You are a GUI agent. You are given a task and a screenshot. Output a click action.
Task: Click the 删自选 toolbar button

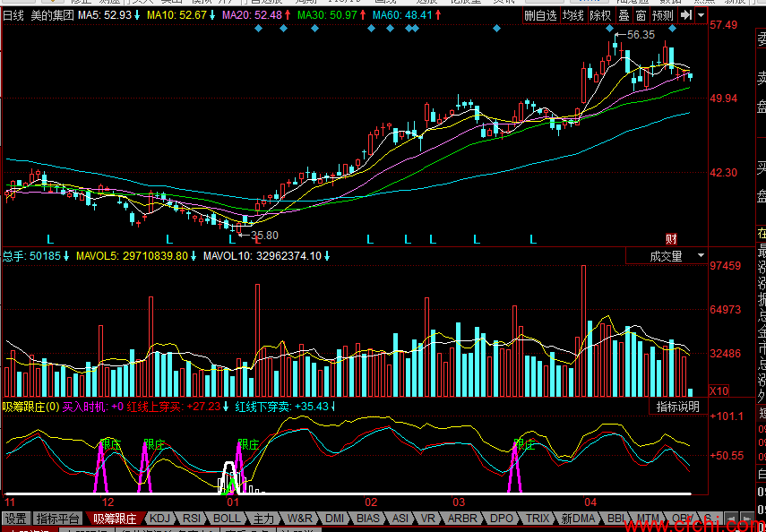click(x=541, y=15)
